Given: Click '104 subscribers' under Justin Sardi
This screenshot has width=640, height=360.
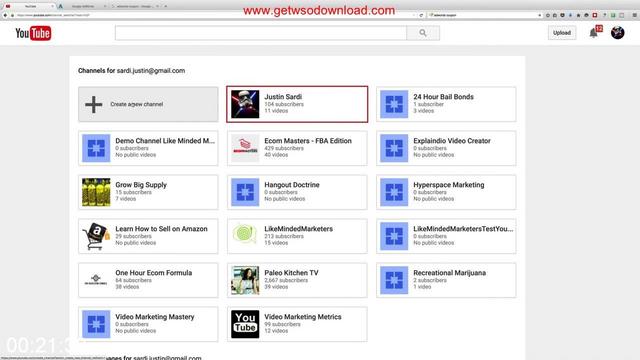Looking at the screenshot, I should tap(284, 104).
